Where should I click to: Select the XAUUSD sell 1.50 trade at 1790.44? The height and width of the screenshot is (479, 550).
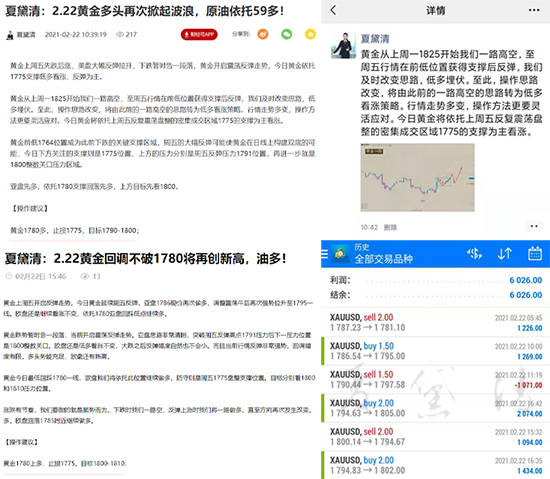coord(435,379)
